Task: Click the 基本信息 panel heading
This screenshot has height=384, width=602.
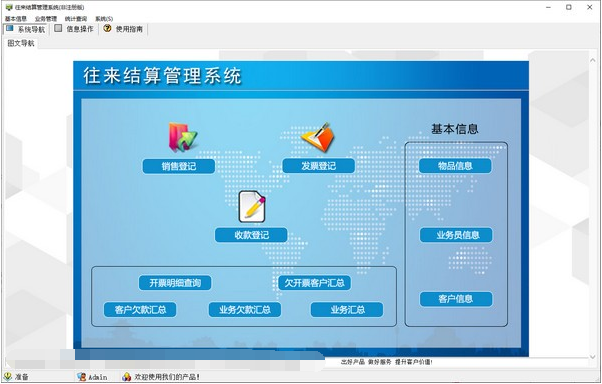Action: coord(455,129)
